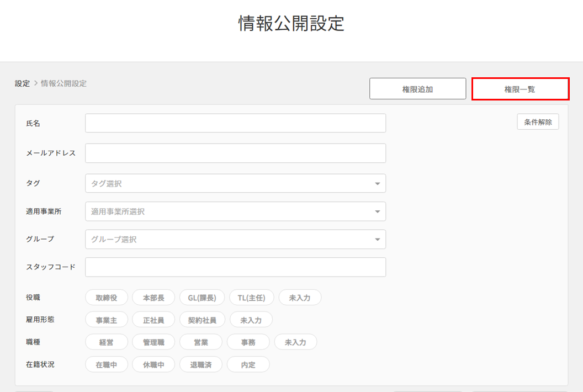Click the 設定 breadcrumb link
Screen dimensions: 583x392
(x=22, y=83)
